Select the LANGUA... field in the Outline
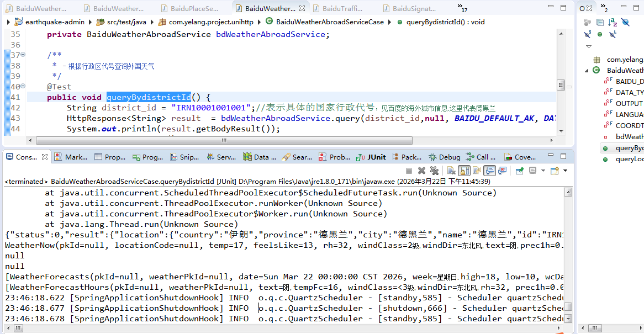The height and width of the screenshot is (334, 644). tap(624, 114)
